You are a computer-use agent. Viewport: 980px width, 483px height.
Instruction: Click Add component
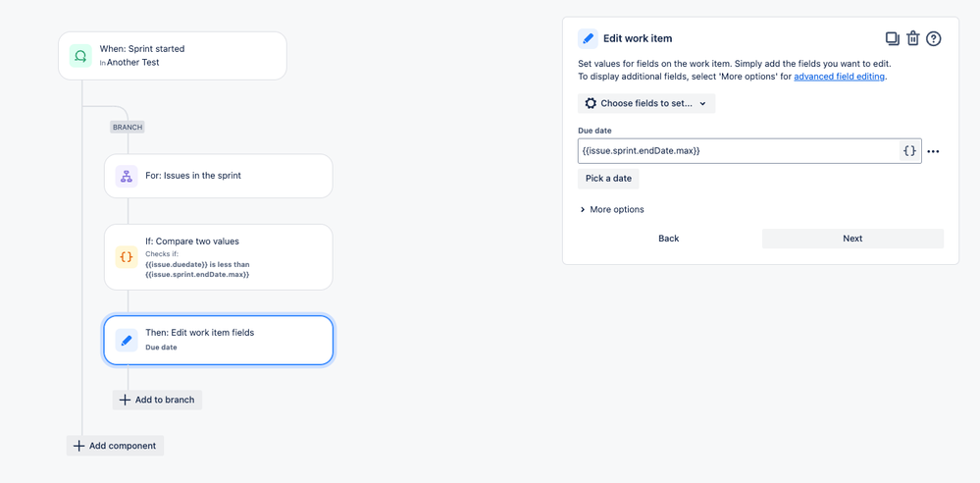click(x=115, y=446)
